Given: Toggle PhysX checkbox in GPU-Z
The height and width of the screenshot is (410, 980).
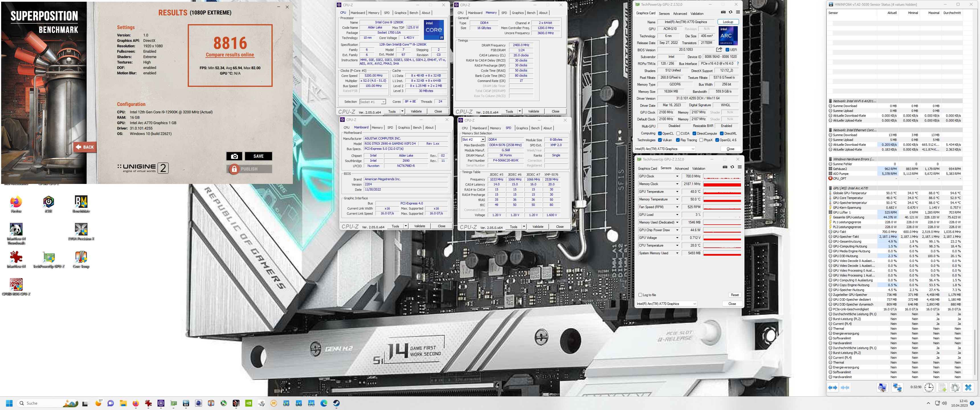Looking at the screenshot, I should coord(701,140).
